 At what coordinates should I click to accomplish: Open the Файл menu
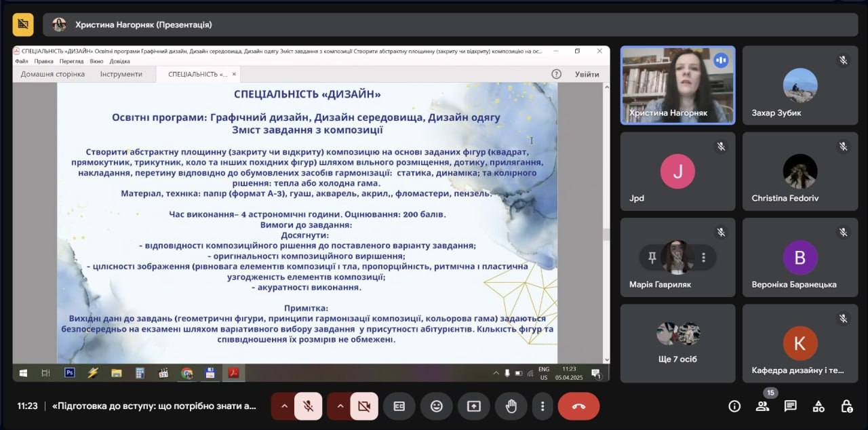[21, 61]
